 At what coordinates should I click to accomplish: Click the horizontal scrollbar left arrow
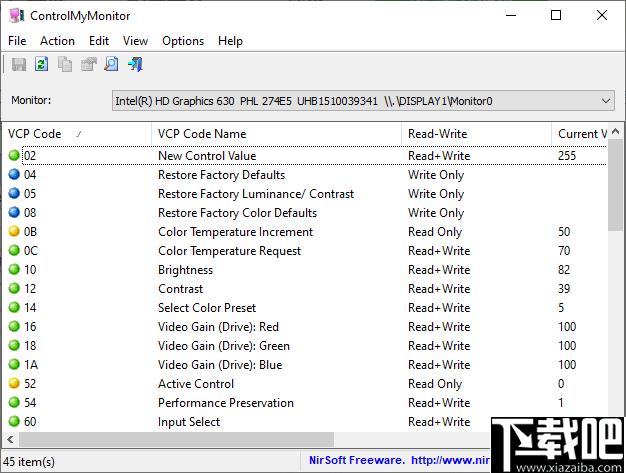(10, 440)
